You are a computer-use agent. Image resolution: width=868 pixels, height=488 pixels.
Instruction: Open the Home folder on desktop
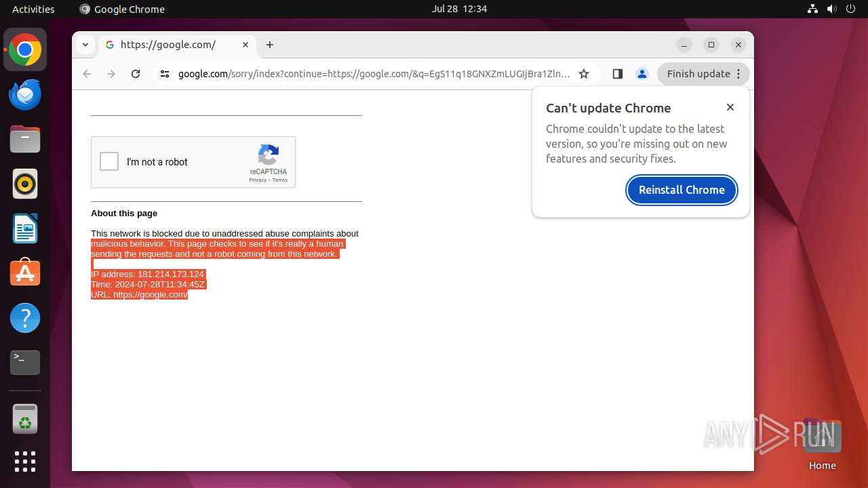click(x=822, y=445)
